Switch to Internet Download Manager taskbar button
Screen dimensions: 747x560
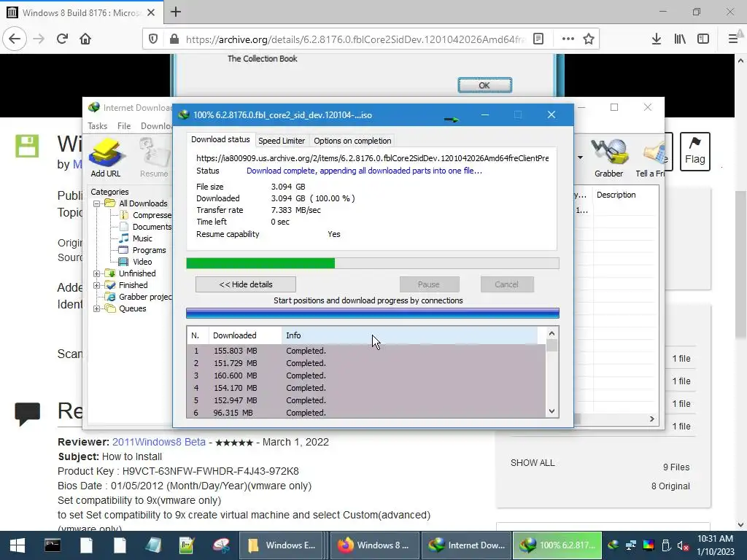466,545
